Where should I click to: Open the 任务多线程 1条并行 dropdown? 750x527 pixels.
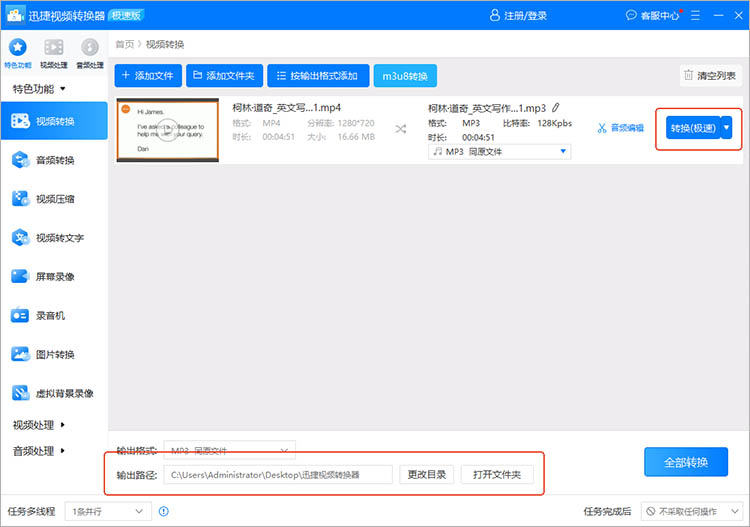pyautogui.click(x=108, y=512)
